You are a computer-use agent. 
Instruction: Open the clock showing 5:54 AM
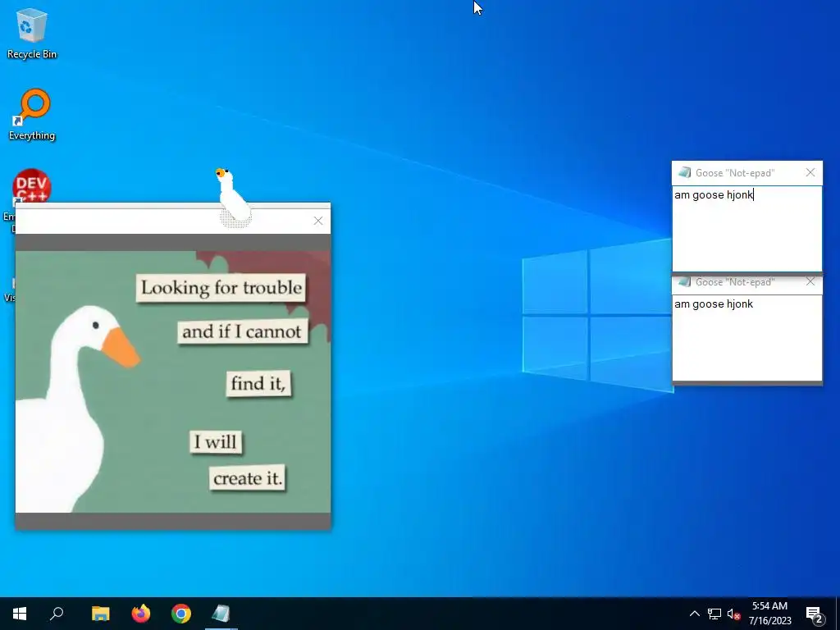point(769,614)
